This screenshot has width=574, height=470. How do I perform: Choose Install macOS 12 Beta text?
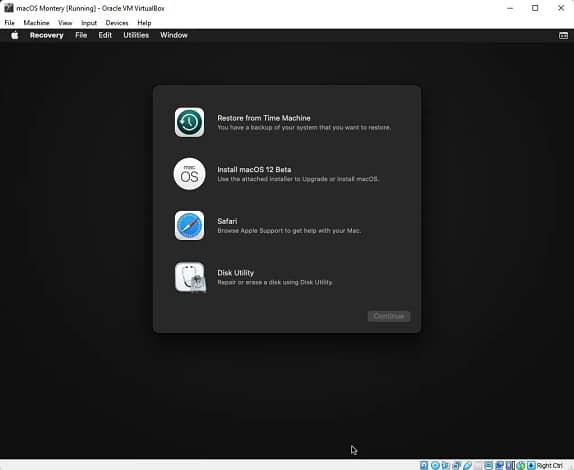coord(254,169)
